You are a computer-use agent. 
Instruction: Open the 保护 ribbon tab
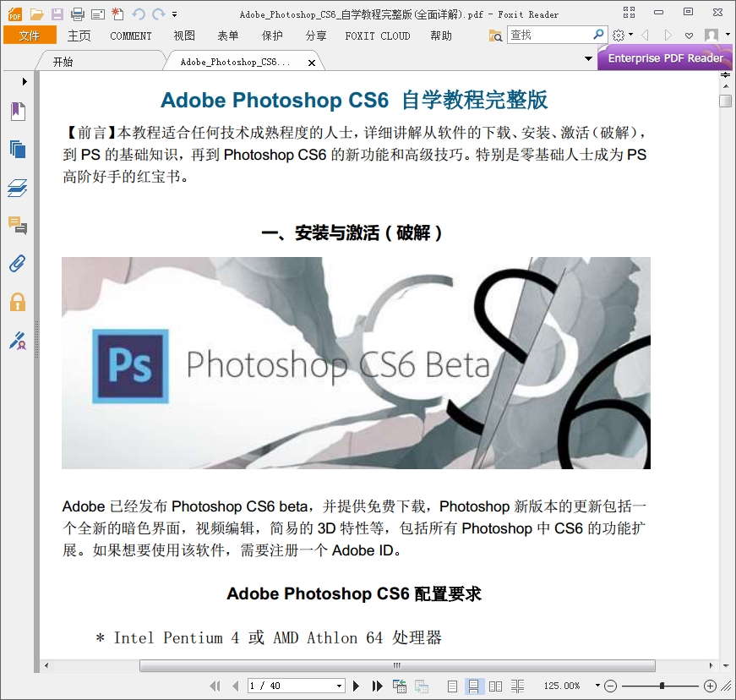coord(272,36)
